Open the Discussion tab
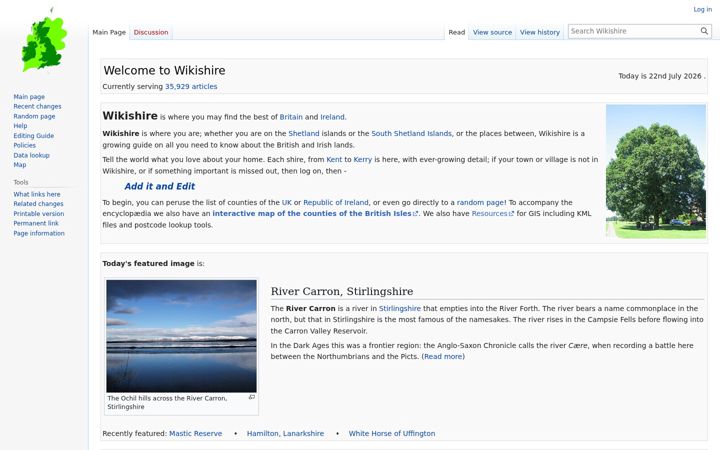Viewport: 720px width, 450px height. pos(151,32)
